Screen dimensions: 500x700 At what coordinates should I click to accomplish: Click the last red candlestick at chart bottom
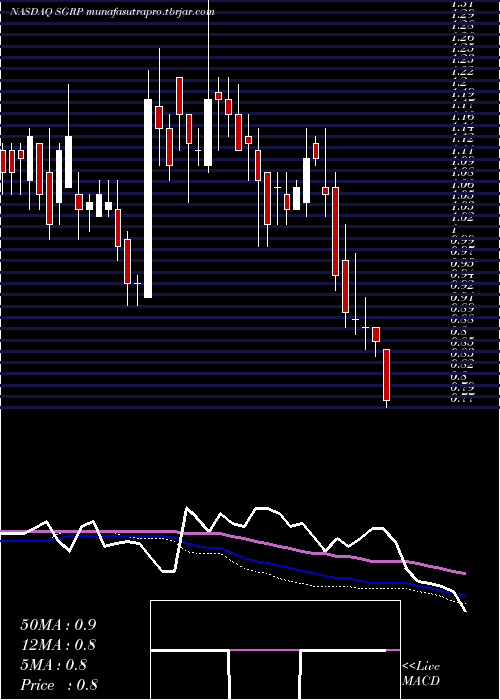[387, 375]
